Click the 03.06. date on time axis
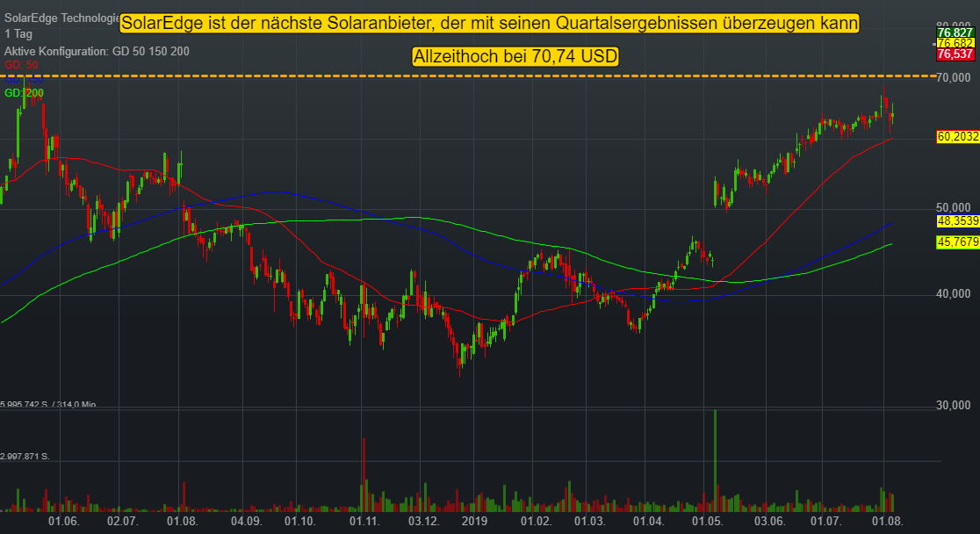The image size is (980, 534). [x=769, y=521]
